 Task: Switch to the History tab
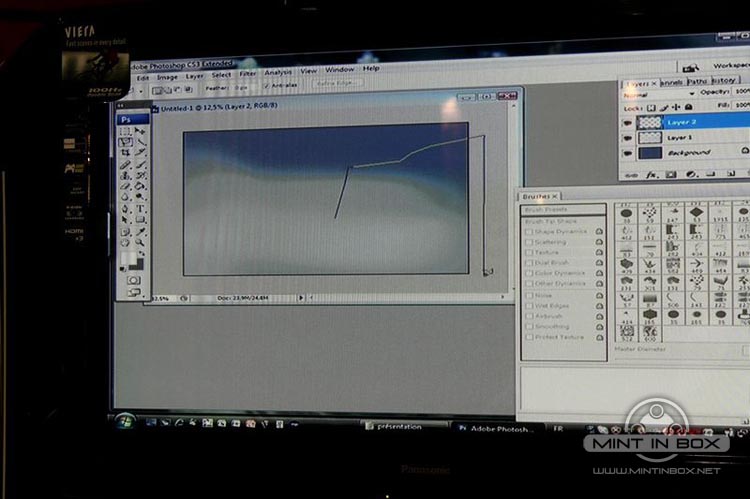click(724, 80)
